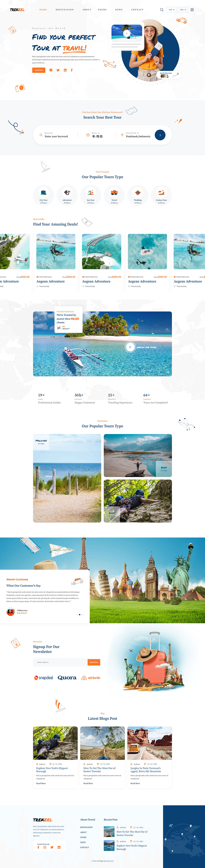
Task: Go to Destination in top navigation
Action: point(65,10)
